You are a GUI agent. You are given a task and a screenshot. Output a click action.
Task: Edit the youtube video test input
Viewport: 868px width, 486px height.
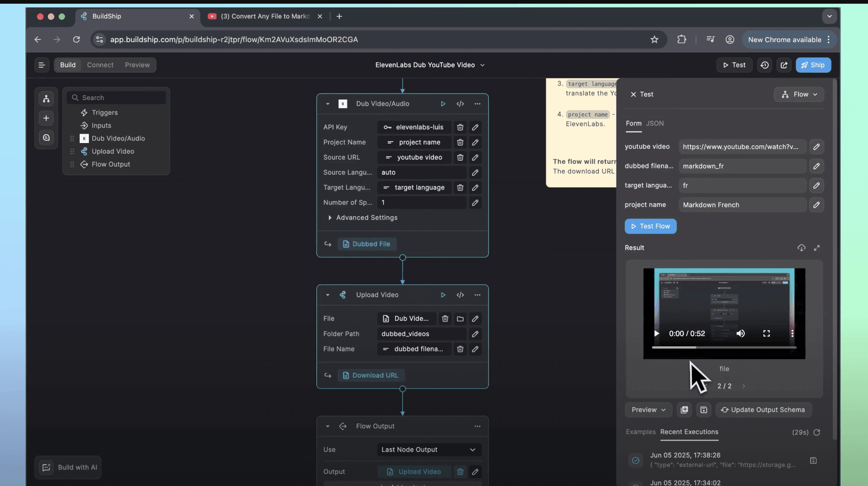pos(816,147)
